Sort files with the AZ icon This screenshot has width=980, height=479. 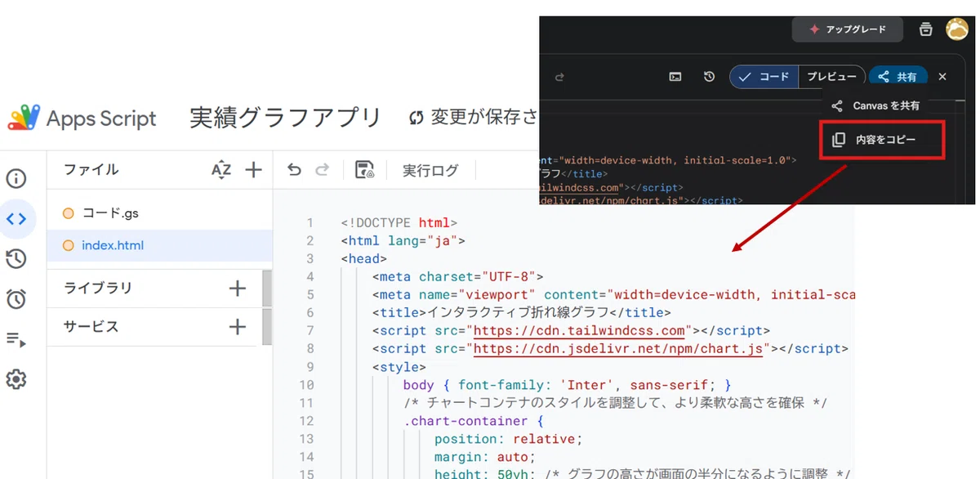221,170
